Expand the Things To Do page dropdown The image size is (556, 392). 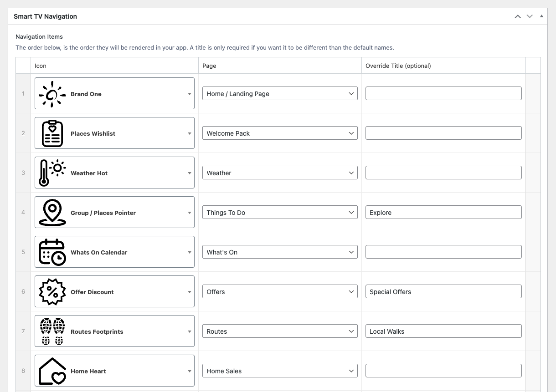[x=280, y=213]
